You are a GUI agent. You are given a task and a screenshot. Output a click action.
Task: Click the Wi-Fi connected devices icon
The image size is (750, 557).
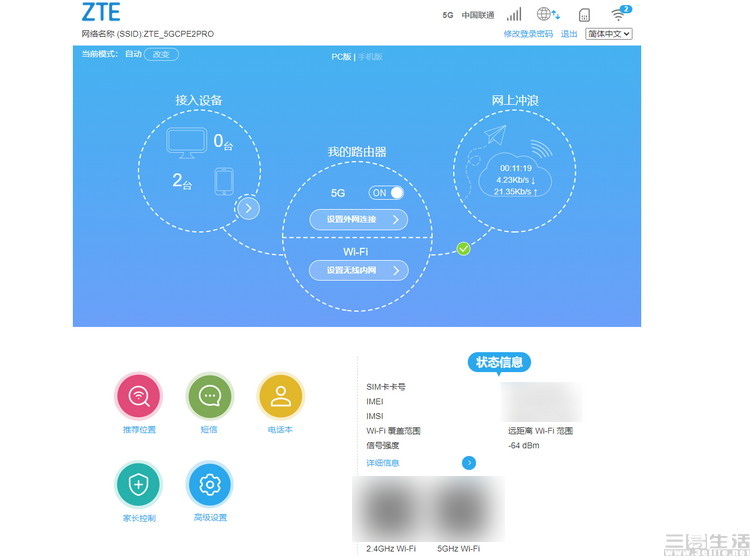621,13
